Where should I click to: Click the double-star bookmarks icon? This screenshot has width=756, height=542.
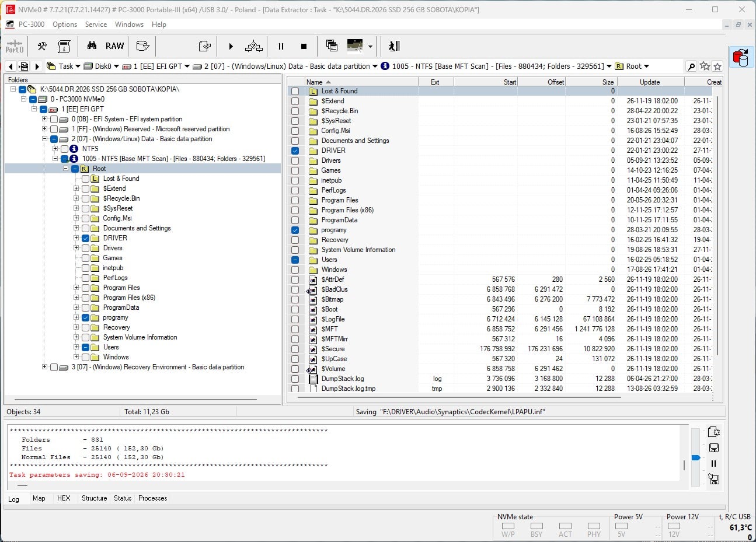(705, 67)
